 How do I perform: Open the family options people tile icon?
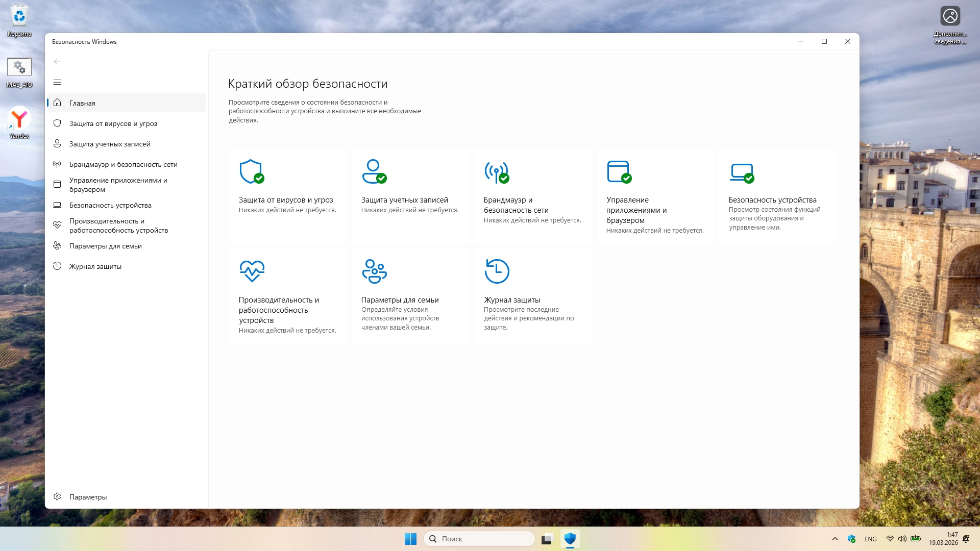[x=374, y=271]
